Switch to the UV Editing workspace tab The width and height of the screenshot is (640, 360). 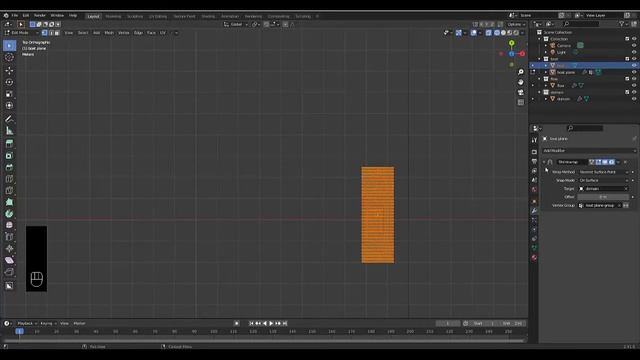[x=158, y=16]
